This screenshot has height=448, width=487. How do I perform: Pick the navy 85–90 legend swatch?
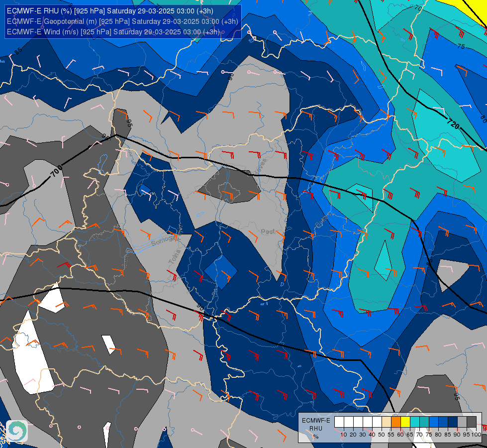[453, 422]
